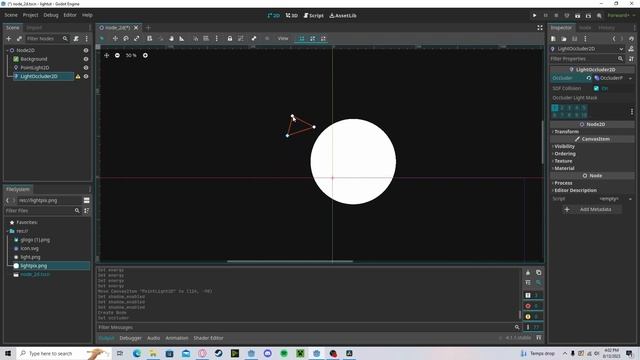Open the Debugger bottom panel
The height and width of the screenshot is (360, 640).
(x=131, y=338)
